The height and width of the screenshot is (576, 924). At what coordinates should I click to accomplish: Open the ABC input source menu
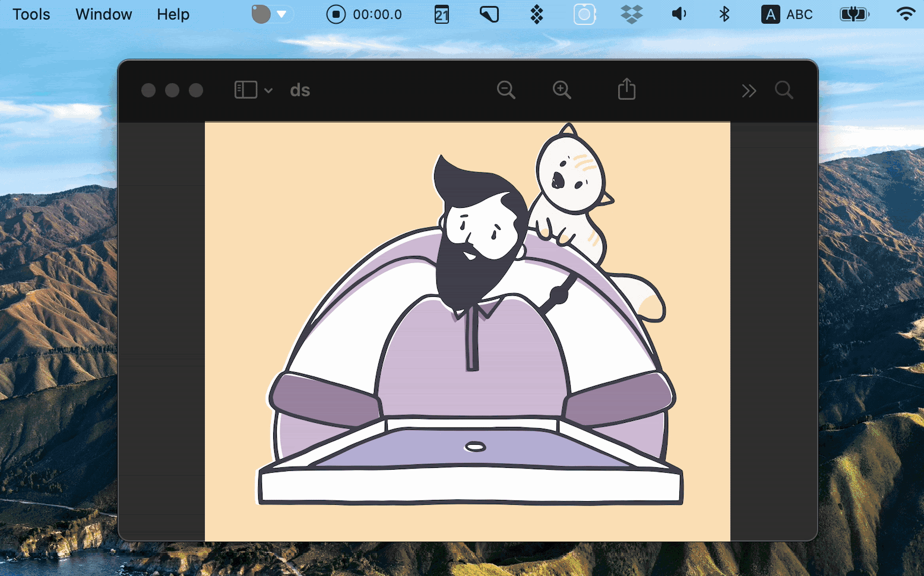point(787,14)
